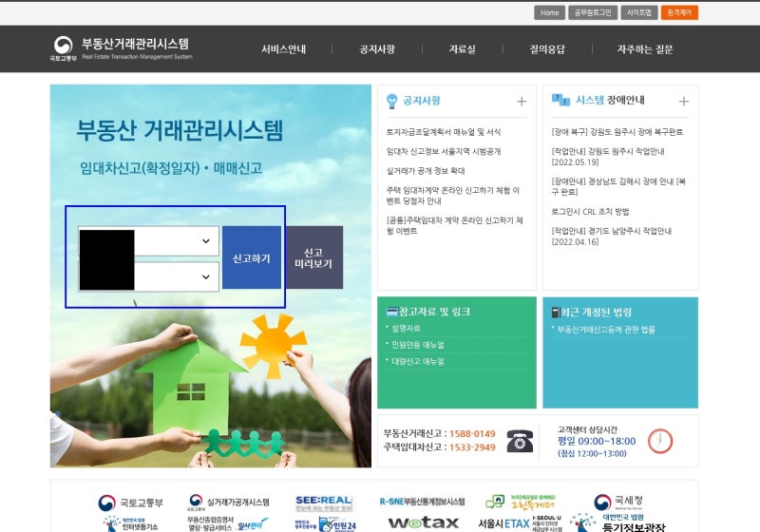Click the 국토교통부 logo in the header
760x532 pixels.
[x=63, y=48]
